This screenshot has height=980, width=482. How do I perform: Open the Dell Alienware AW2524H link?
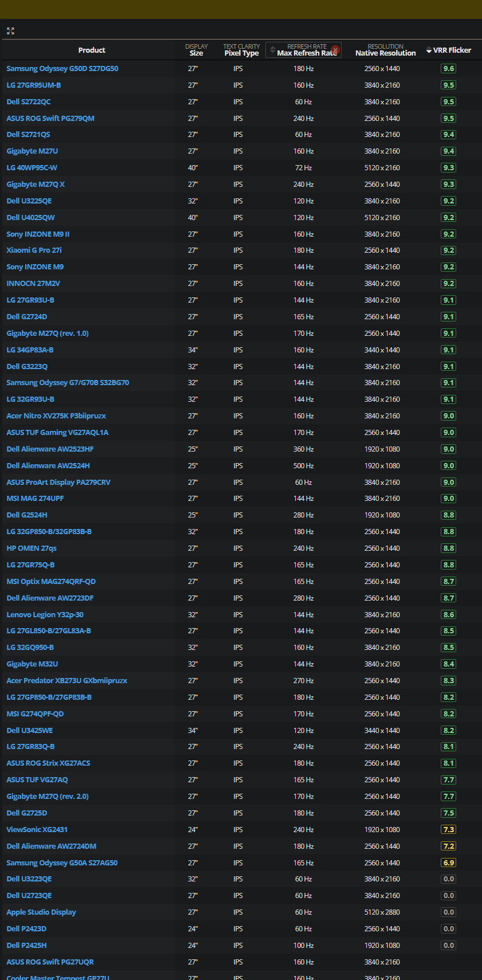(x=48, y=465)
